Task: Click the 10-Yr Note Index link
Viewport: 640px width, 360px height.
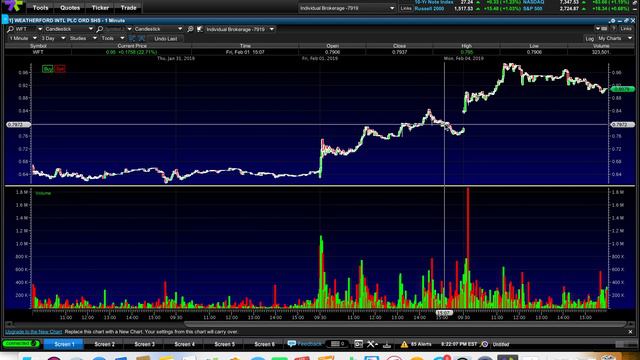Action: [x=434, y=2]
